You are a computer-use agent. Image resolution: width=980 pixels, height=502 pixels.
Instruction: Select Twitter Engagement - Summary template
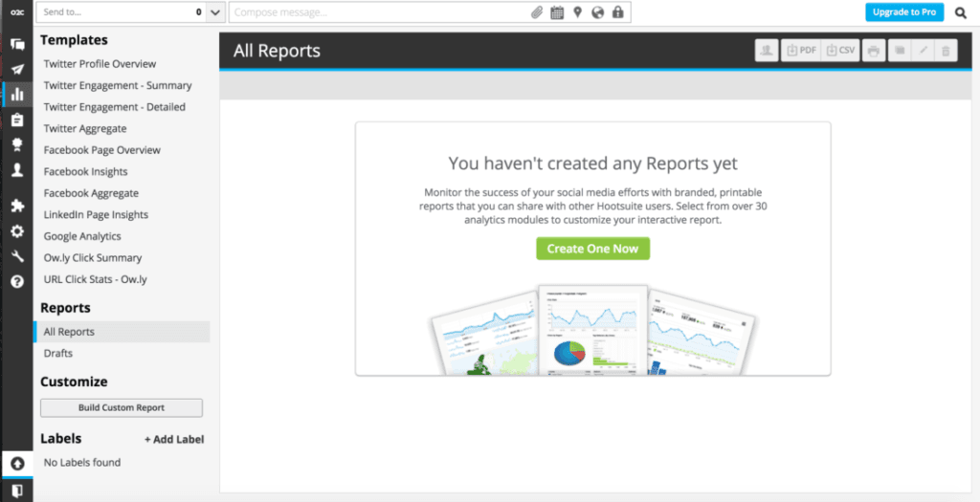[118, 85]
